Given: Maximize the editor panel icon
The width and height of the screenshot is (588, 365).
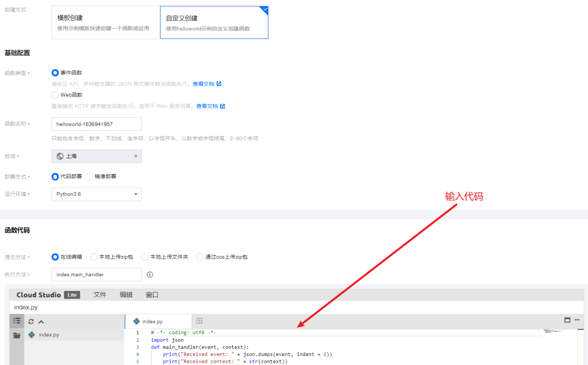Looking at the screenshot, I should point(567,320).
